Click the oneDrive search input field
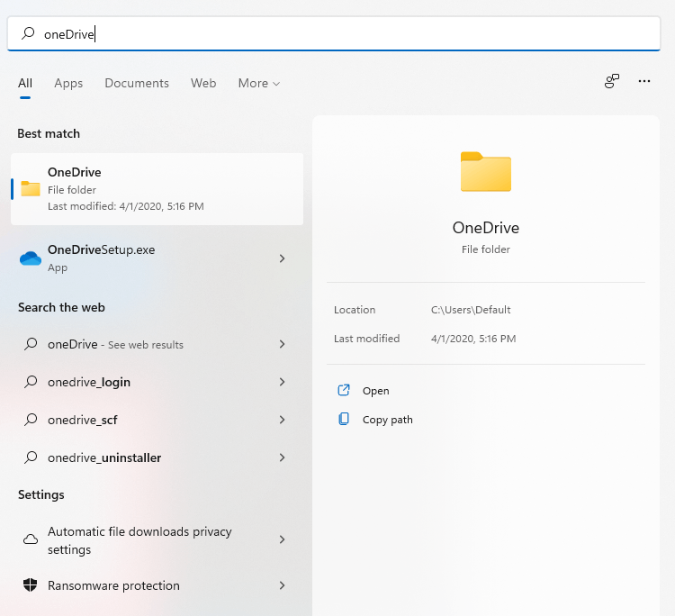The width and height of the screenshot is (675, 616). 334,34
